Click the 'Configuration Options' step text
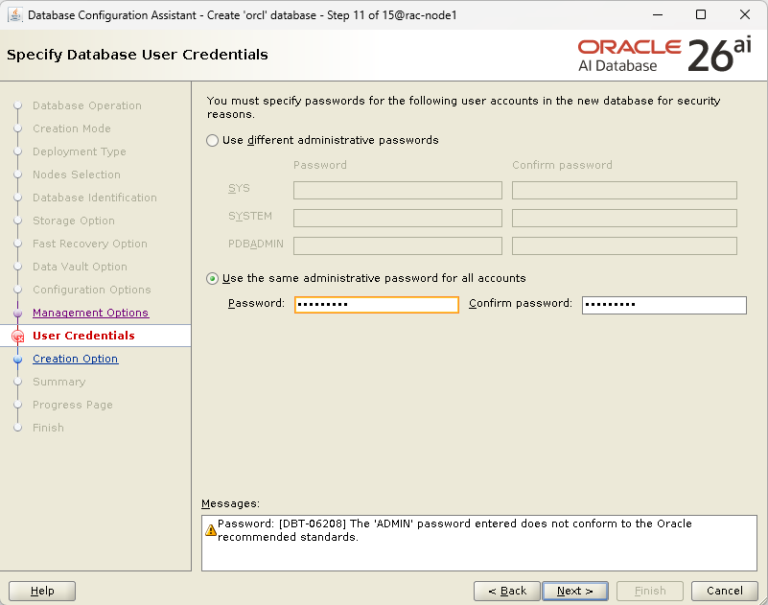 [x=92, y=290]
